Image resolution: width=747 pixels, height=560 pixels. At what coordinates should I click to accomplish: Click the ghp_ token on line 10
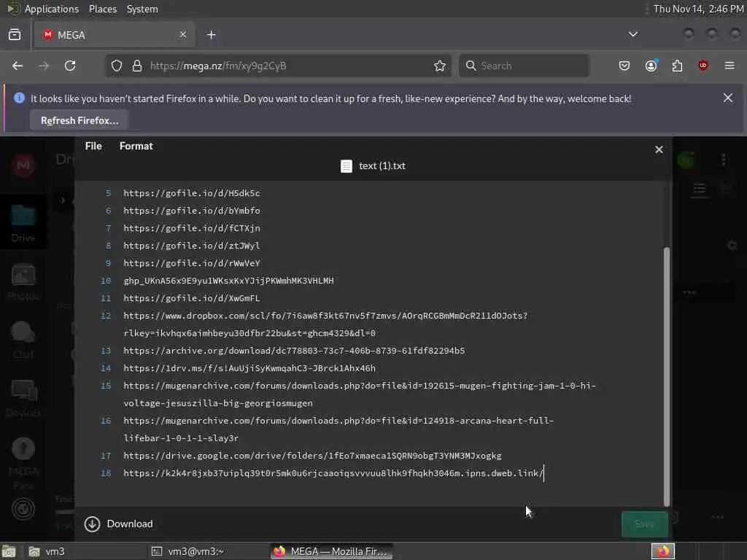pyautogui.click(x=228, y=281)
